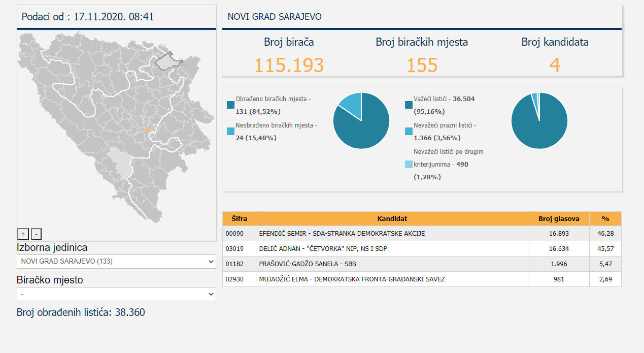Click the Obrađeno biračkih mjesta legend swatch

pos(231,105)
